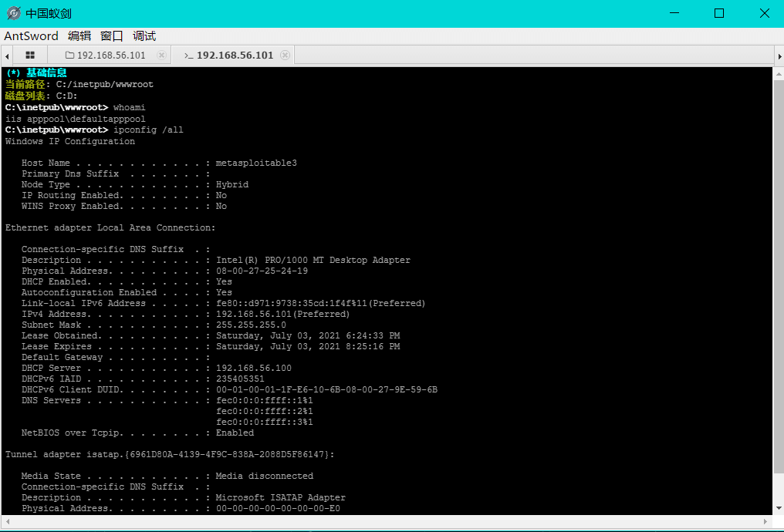Click the 'Windows IP Configuration' line

coord(70,141)
